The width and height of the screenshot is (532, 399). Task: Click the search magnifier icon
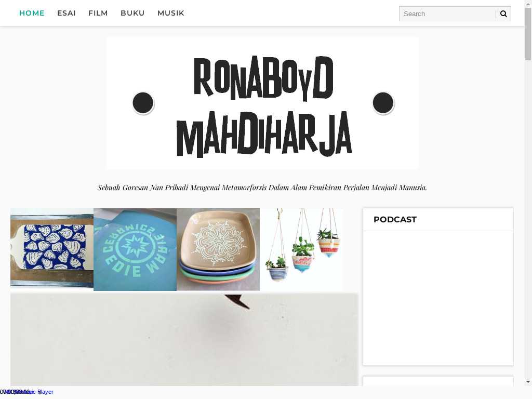[x=503, y=14]
